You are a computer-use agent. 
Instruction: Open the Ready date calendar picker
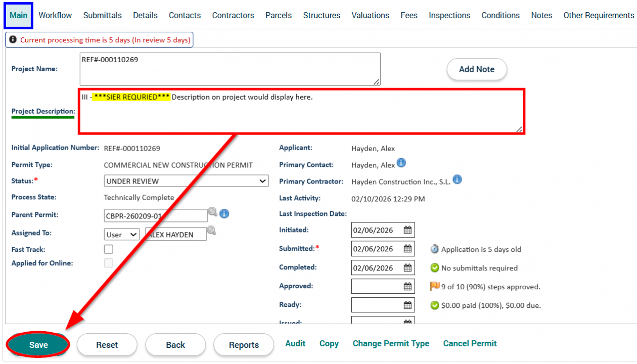click(407, 305)
